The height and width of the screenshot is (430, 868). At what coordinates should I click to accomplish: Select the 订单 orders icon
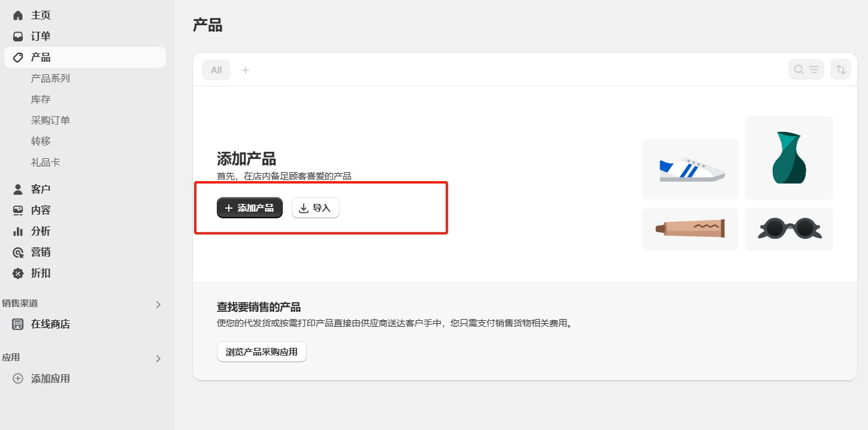coord(17,36)
